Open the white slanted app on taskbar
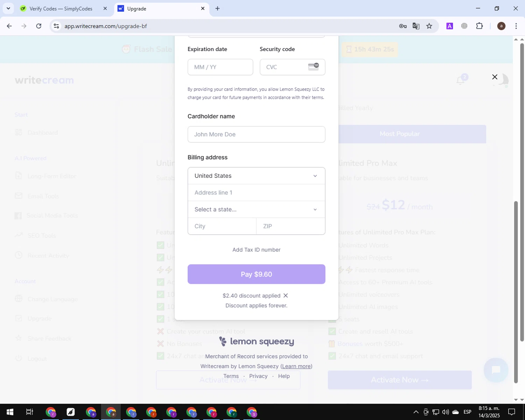525x420 pixels. [71, 412]
